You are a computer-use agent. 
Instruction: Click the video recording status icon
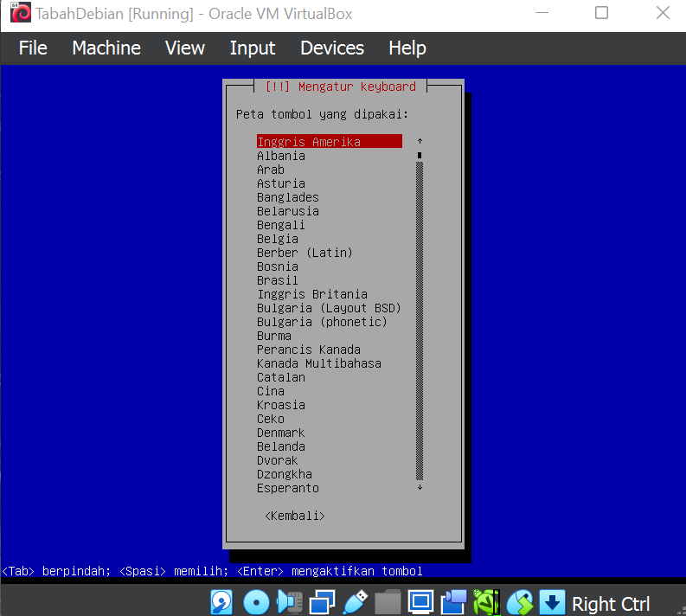click(453, 602)
